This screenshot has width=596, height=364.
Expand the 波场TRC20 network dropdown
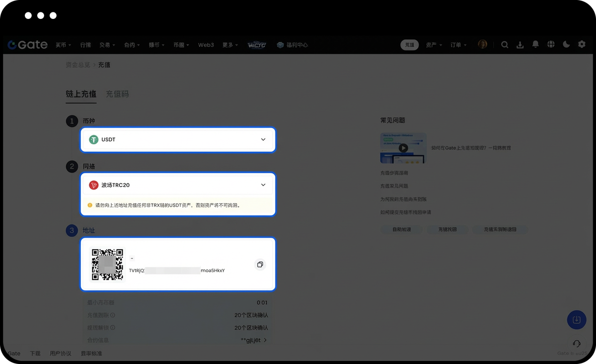178,185
